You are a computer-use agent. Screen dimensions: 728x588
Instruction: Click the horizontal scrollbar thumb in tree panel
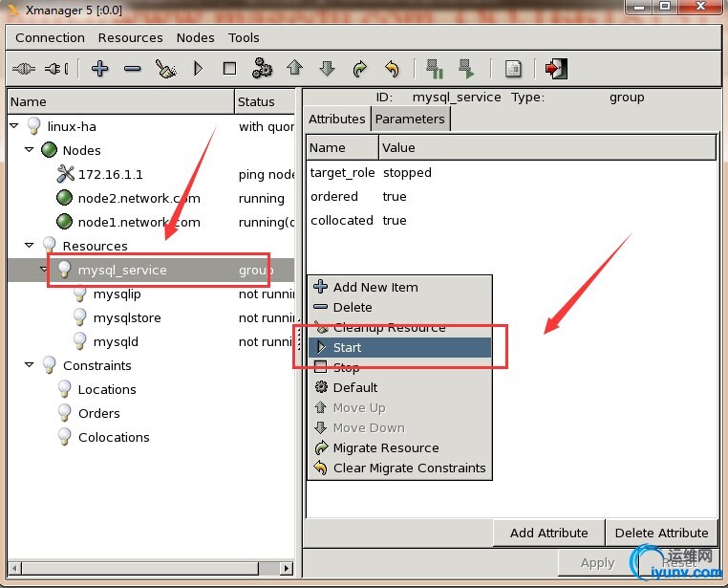pos(140,568)
